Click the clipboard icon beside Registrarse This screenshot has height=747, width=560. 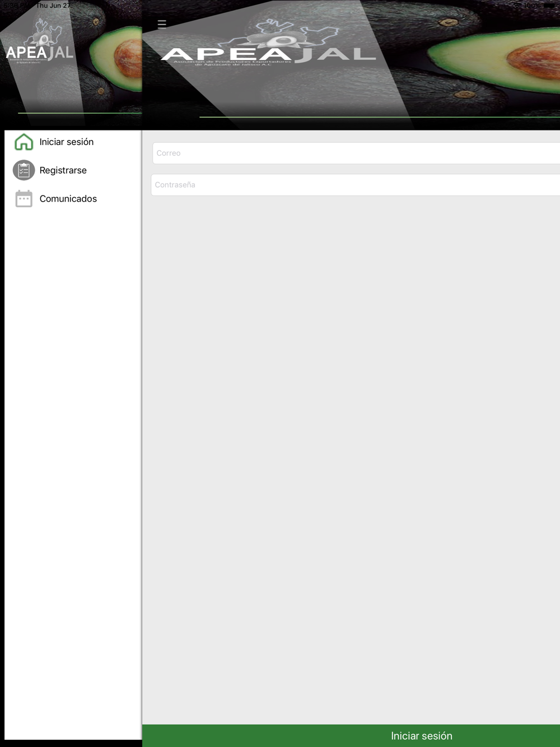coord(24,170)
